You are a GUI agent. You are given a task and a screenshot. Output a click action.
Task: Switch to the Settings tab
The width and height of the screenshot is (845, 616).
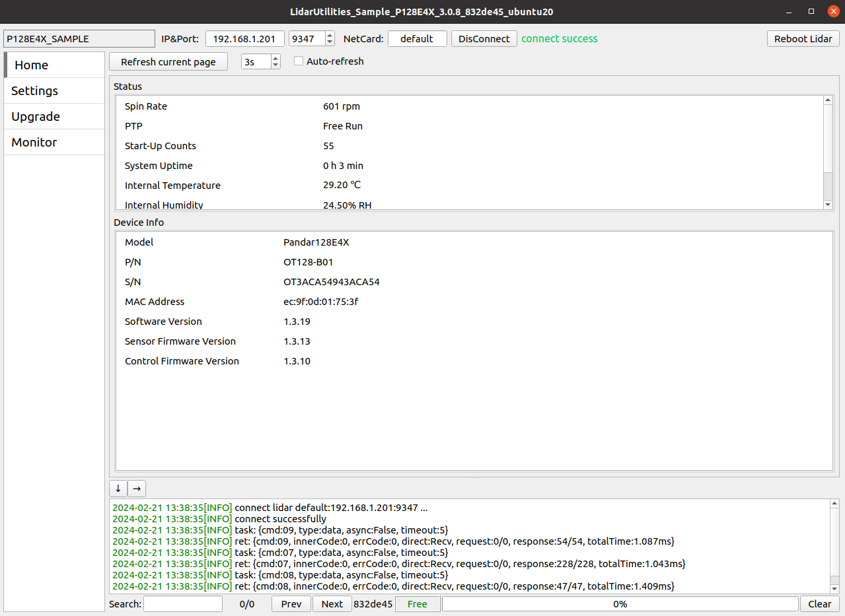tap(54, 90)
